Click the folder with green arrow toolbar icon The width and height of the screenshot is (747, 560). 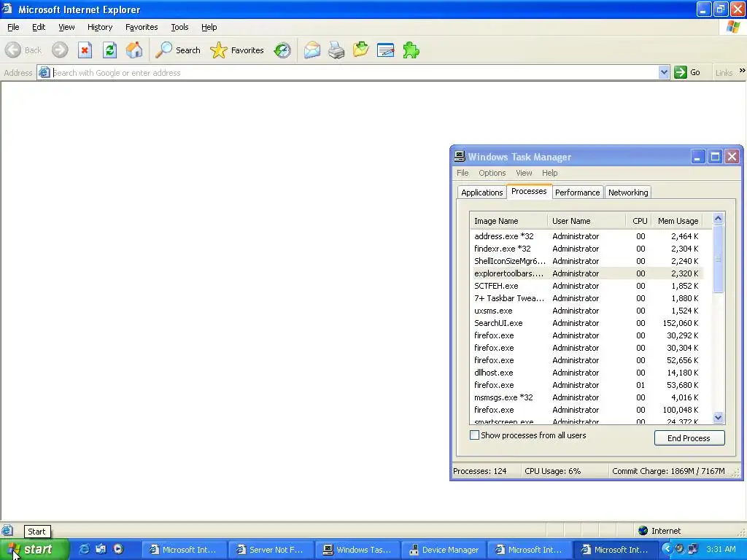[360, 50]
